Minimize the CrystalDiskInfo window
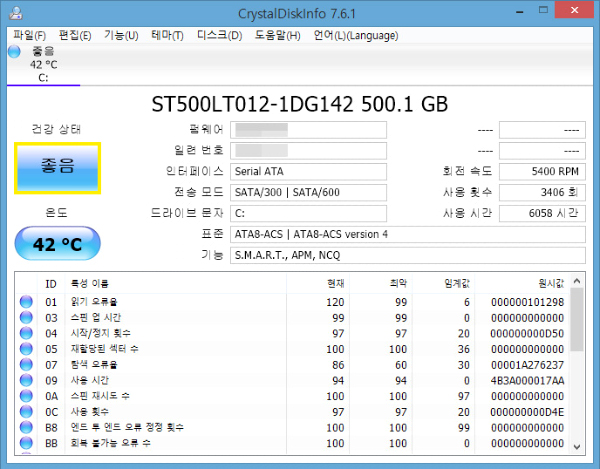This screenshot has height=469, width=600. click(x=519, y=12)
